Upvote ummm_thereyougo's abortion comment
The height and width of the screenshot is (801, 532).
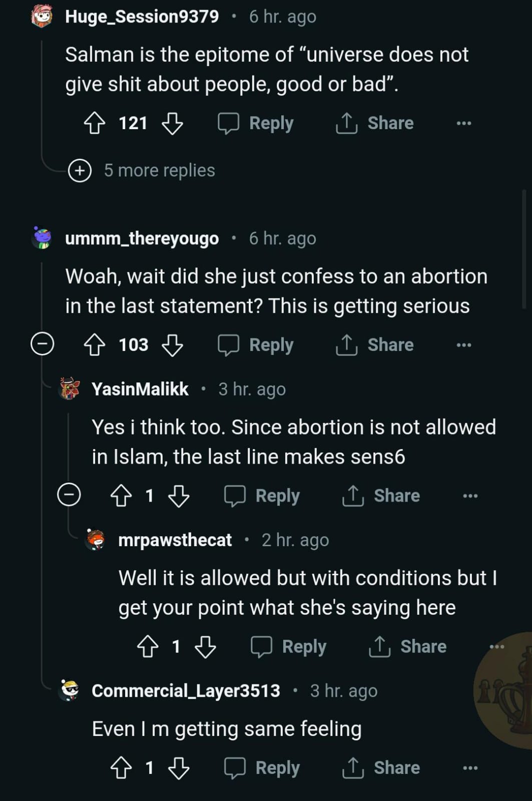pyautogui.click(x=94, y=345)
